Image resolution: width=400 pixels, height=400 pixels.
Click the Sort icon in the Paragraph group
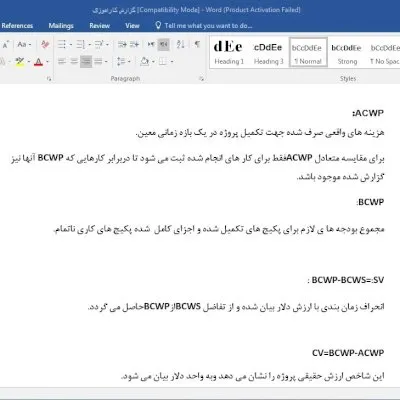[180, 44]
